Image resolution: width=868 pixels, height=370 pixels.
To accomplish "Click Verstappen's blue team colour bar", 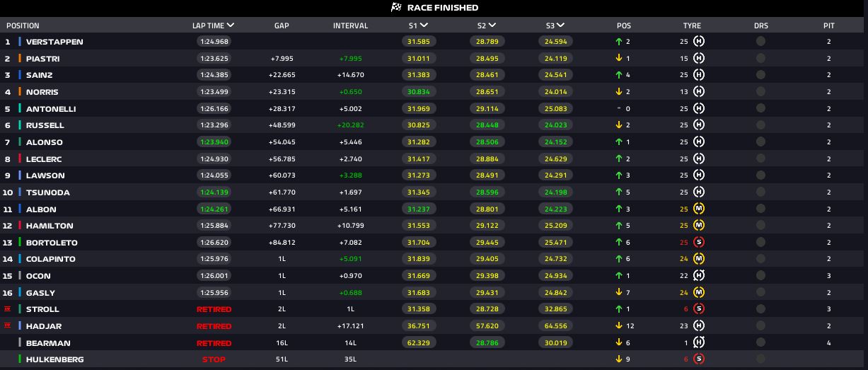I will point(20,42).
